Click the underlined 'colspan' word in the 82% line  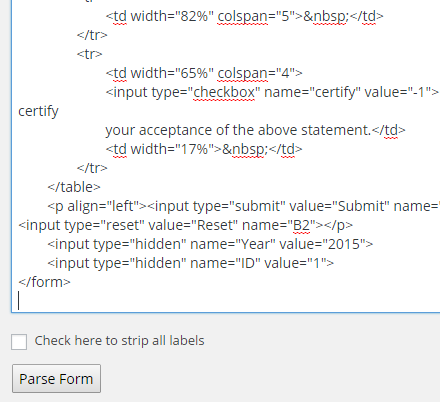[x=242, y=16]
